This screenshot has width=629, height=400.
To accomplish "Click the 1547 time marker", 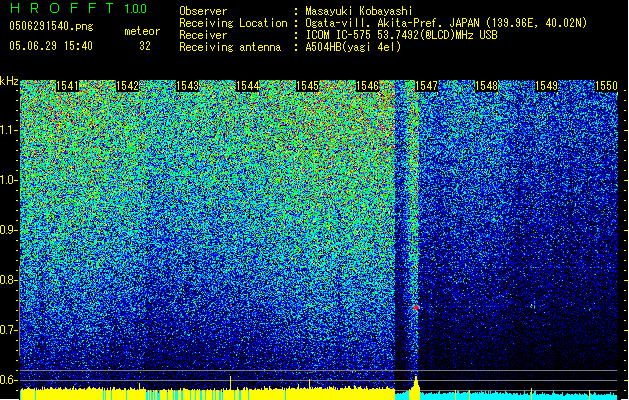I will point(426,86).
